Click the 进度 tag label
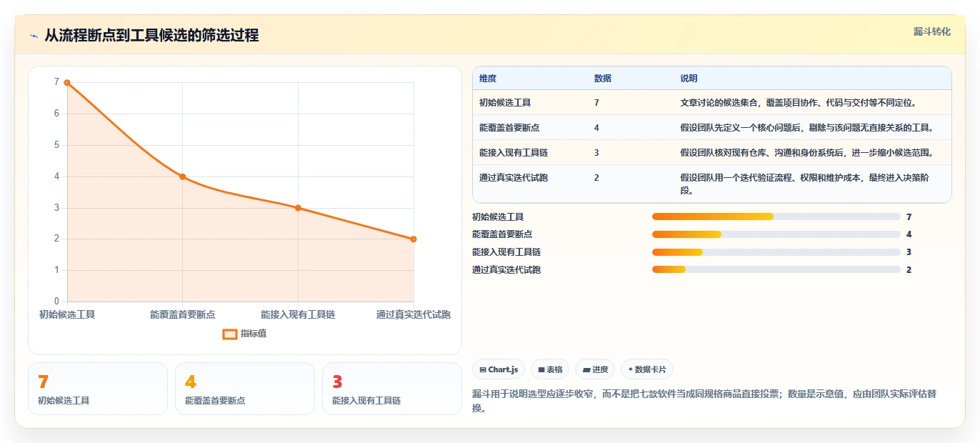The width and height of the screenshot is (980, 443). pos(600,369)
